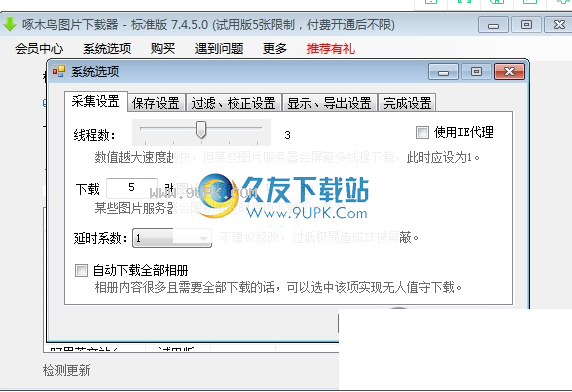
Task: Open the 购买 menu
Action: click(x=163, y=48)
